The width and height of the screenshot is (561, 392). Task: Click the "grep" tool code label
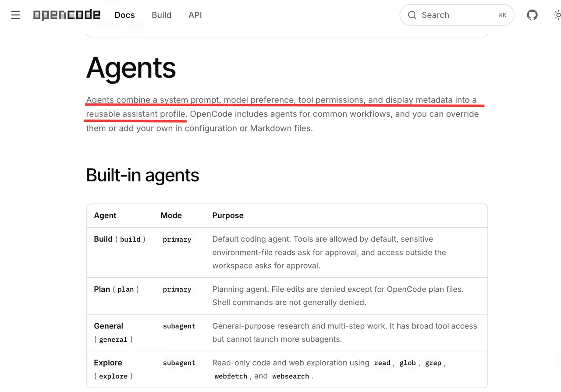point(433,363)
